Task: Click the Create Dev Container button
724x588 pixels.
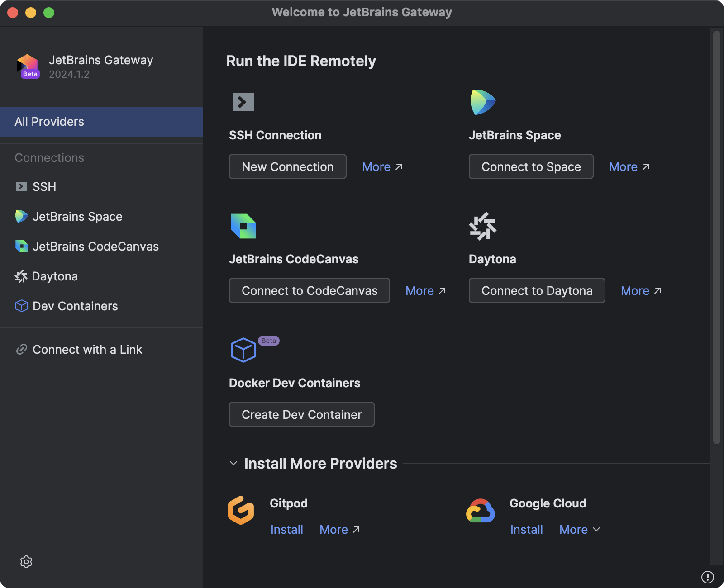Action: coord(302,414)
